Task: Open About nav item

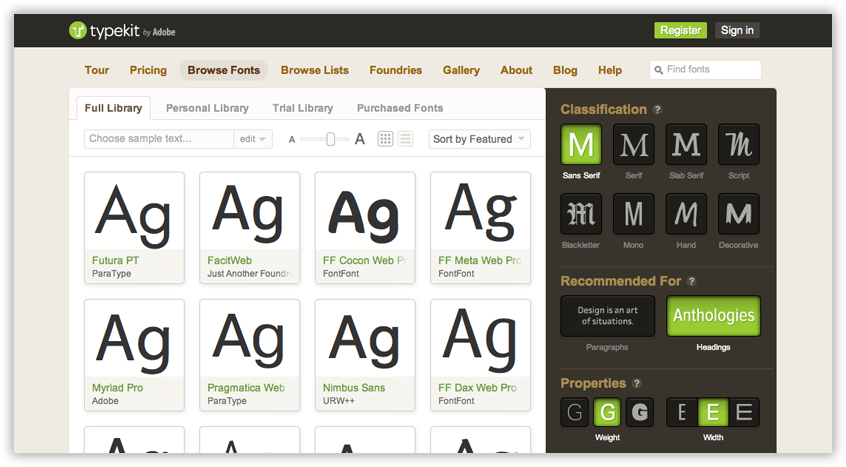Action: 516,70
